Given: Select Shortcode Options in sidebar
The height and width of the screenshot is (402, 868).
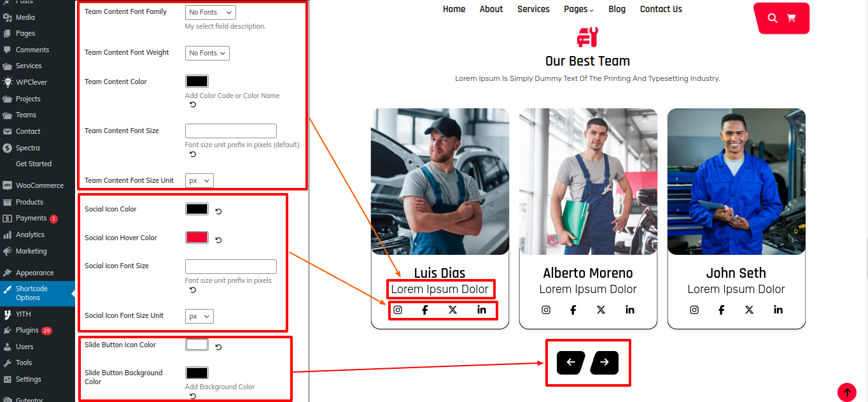Looking at the screenshot, I should [x=38, y=293].
